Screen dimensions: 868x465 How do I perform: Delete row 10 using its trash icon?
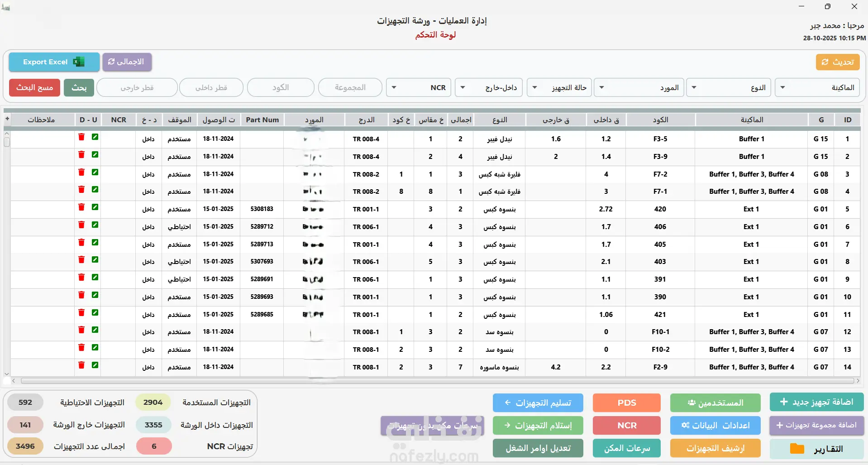tap(81, 295)
